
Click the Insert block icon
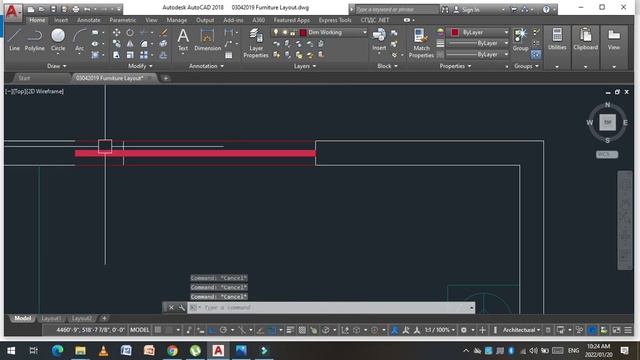tap(379, 40)
